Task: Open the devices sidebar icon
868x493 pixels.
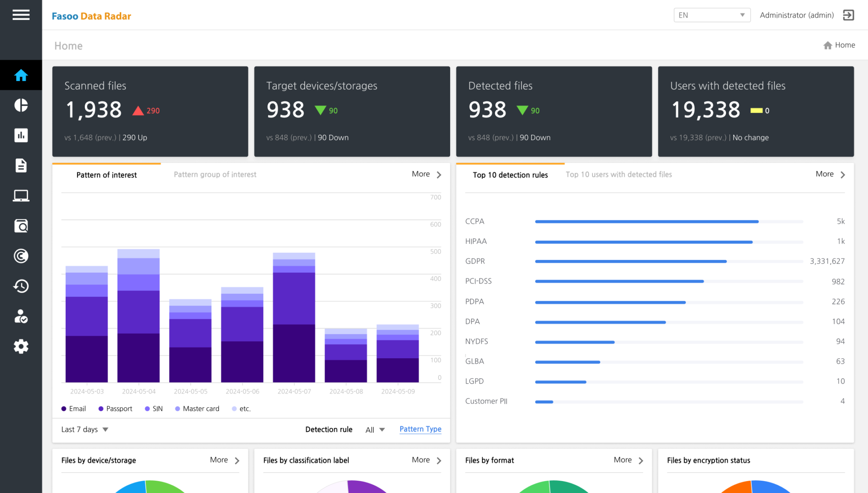Action: click(21, 195)
